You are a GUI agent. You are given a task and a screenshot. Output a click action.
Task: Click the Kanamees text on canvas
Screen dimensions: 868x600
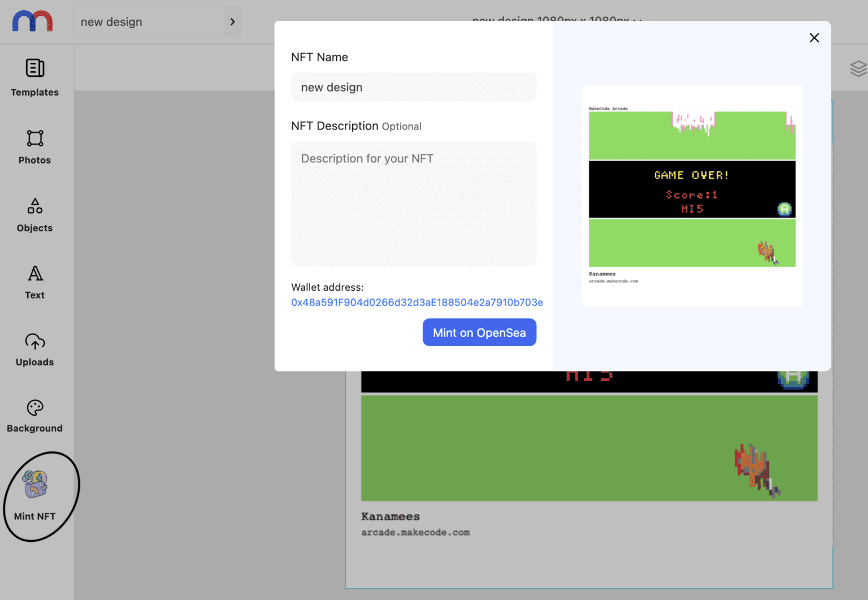click(390, 516)
